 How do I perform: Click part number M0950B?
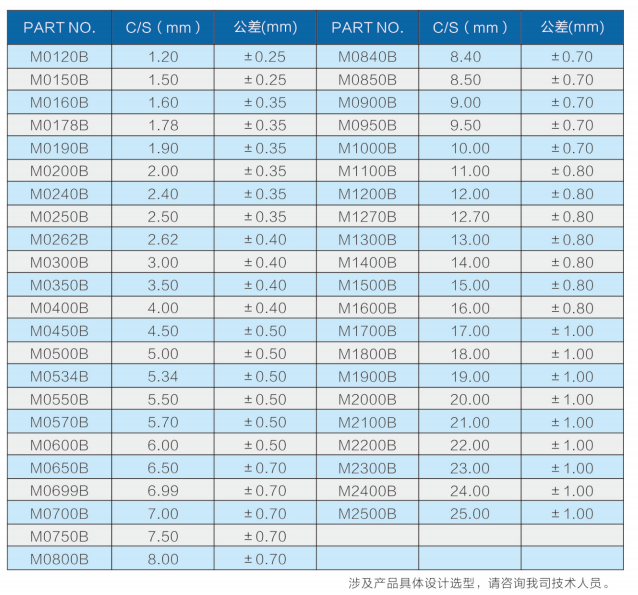coord(367,125)
